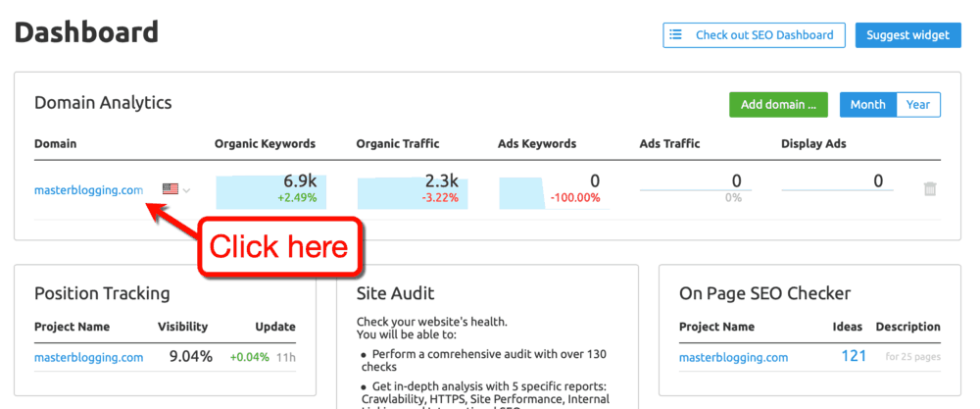Click the -3.22% organic traffic change
Screen dimensions: 980x409
(x=440, y=198)
